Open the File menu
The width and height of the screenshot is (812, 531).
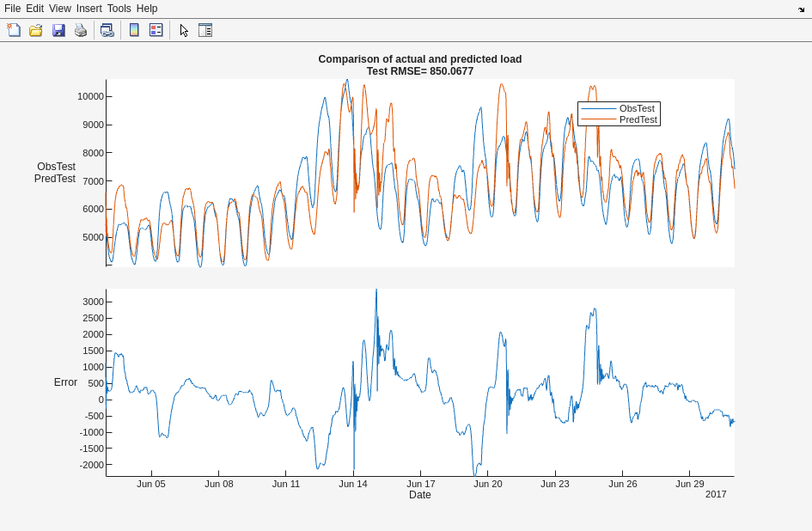point(13,9)
